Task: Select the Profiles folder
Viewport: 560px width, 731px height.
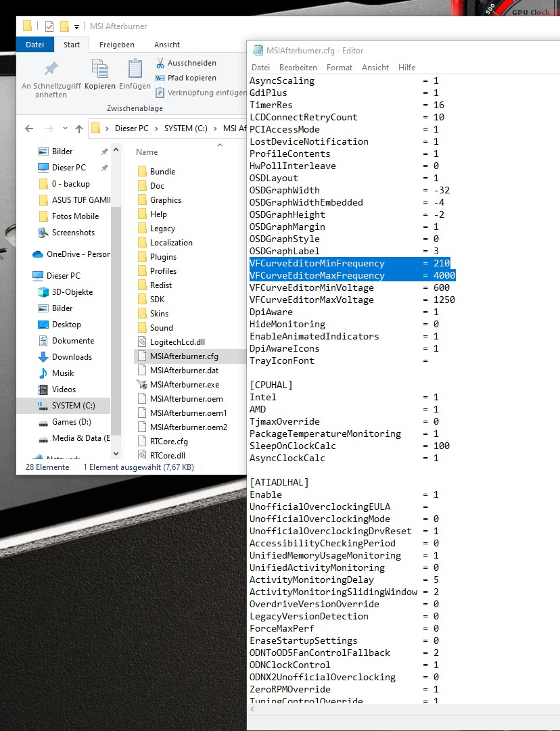Action: (x=163, y=271)
